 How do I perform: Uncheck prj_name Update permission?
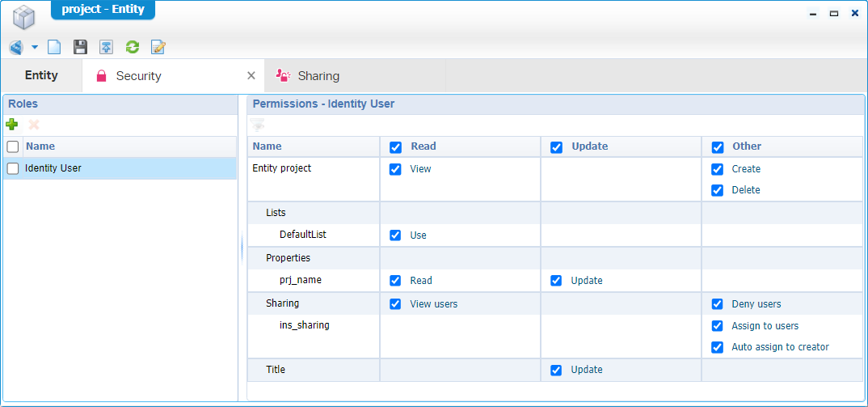(556, 281)
